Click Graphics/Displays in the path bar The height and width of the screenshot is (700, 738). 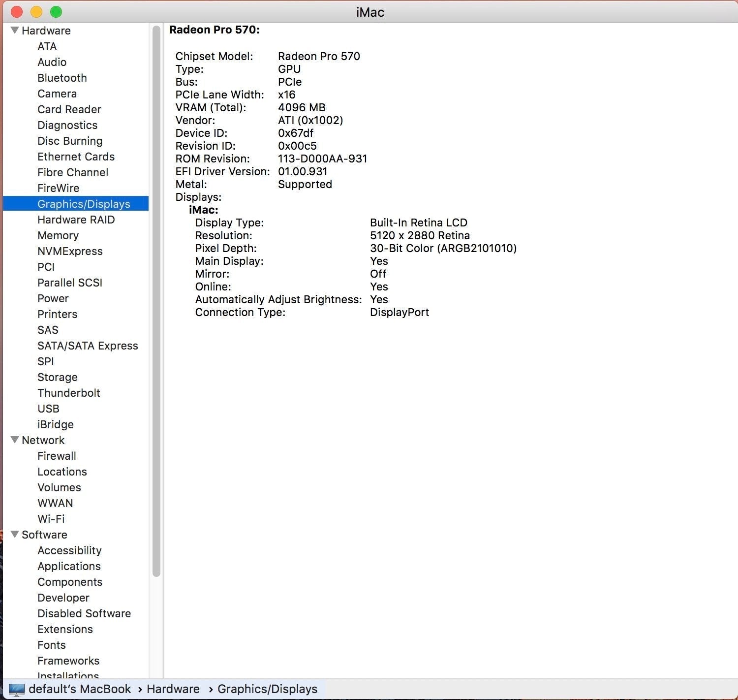click(267, 689)
